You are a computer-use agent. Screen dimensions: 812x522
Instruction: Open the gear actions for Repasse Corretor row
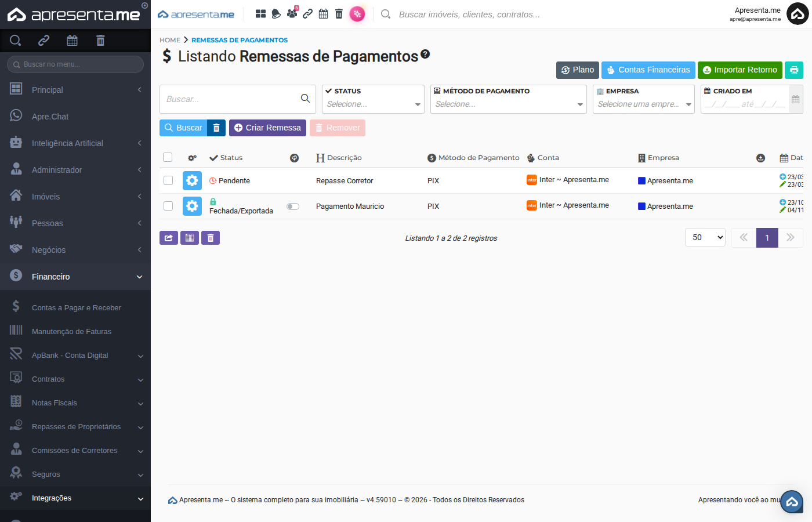(x=192, y=181)
